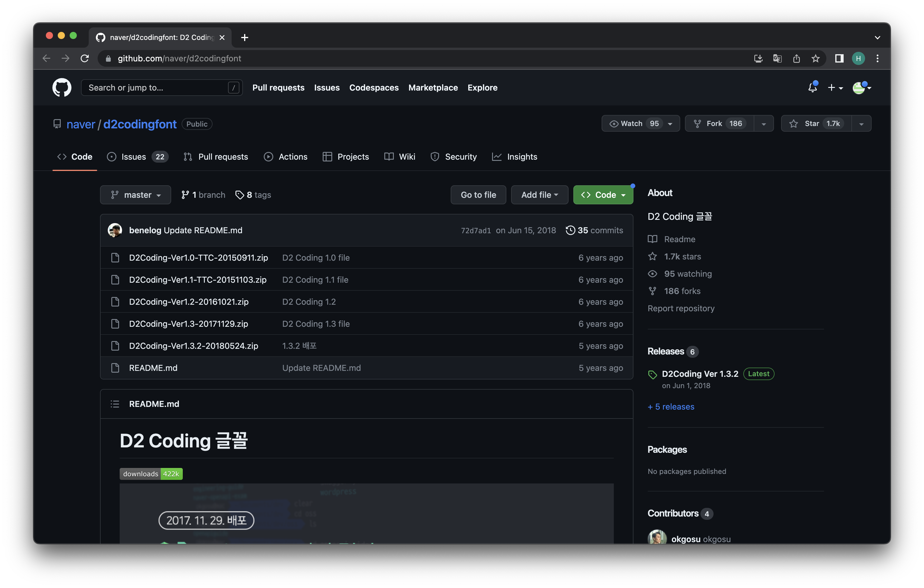This screenshot has width=924, height=588.
Task: Switch to the Security tab
Action: coord(454,157)
